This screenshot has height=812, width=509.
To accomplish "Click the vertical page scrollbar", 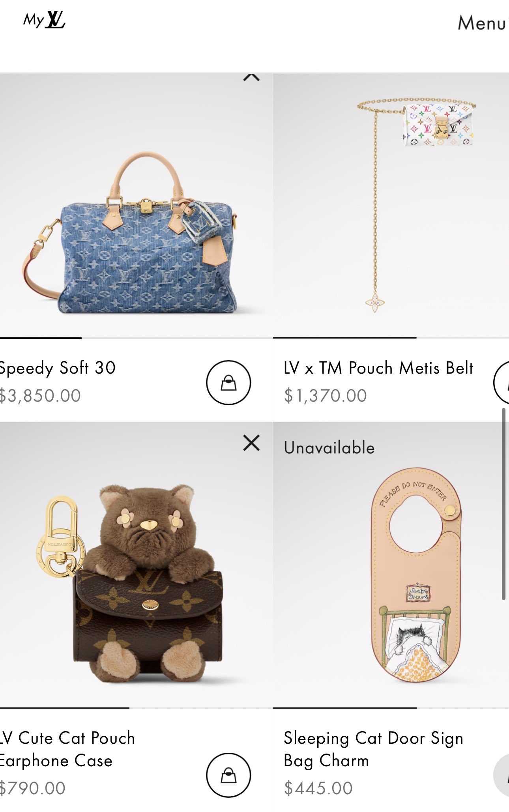I will click(503, 504).
